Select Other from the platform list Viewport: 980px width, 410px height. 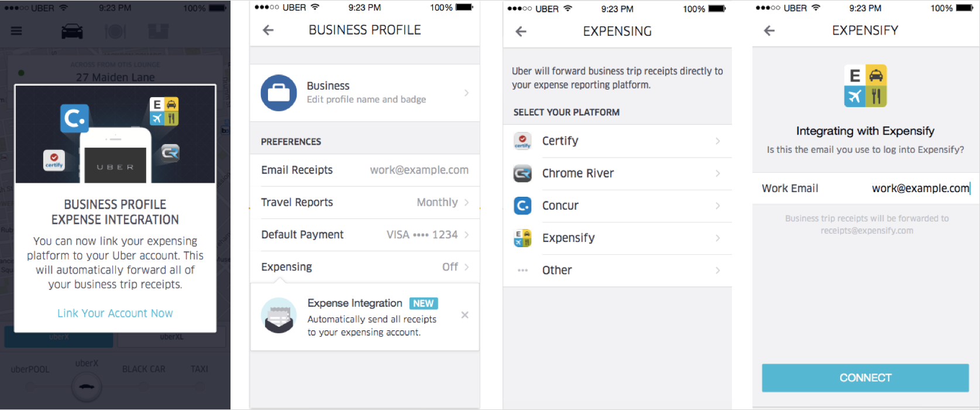[x=617, y=271]
